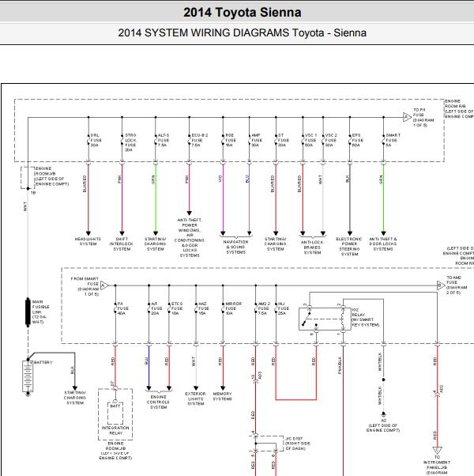Click the FROM SMART FUSE diagram reference
Screen dimensions: 474x476
click(85, 286)
